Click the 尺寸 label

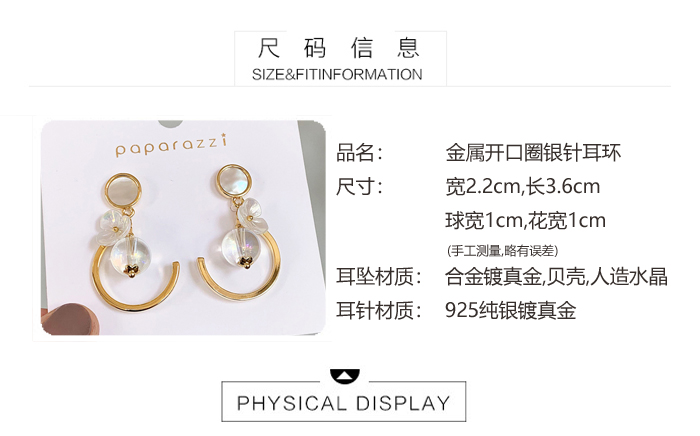[360, 187]
